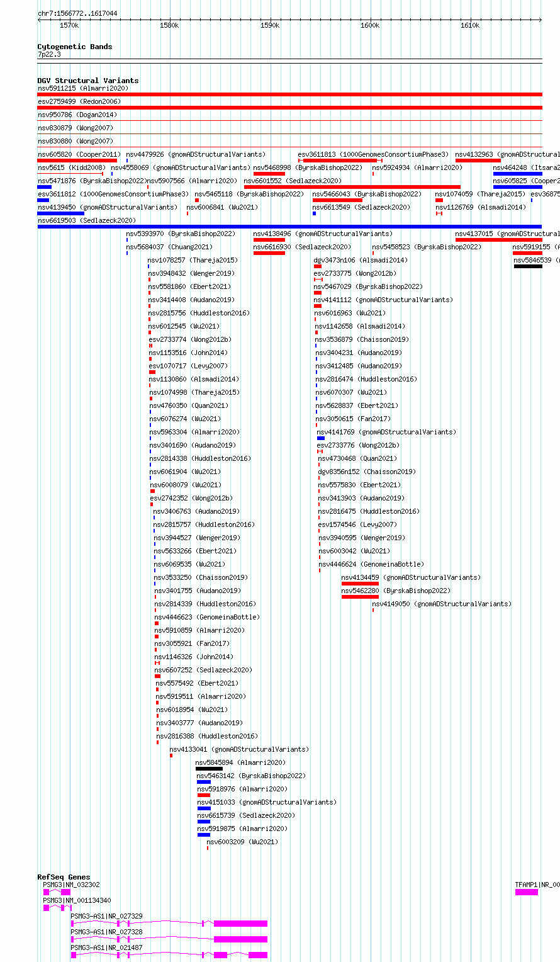
Task: Open variant dgv8356n152 (Chaisson2019)
Action: (366, 472)
